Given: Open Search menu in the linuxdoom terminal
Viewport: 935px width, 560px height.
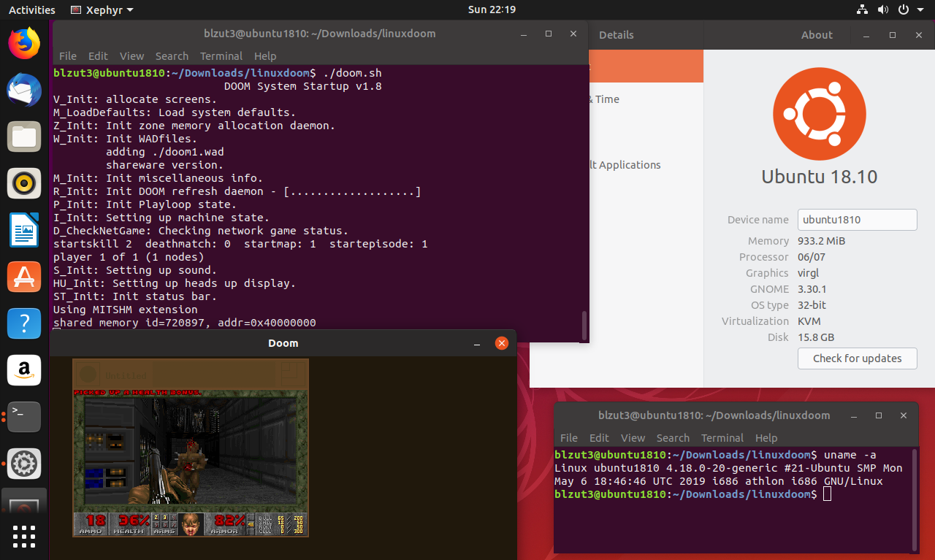Looking at the screenshot, I should [x=172, y=56].
